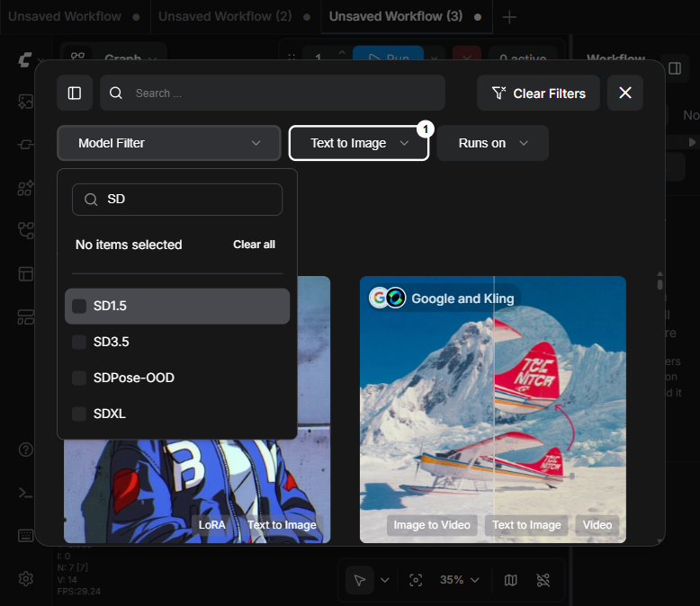Screen dimensions: 700x606
Task: Click the SD model filter search field
Action: [177, 200]
